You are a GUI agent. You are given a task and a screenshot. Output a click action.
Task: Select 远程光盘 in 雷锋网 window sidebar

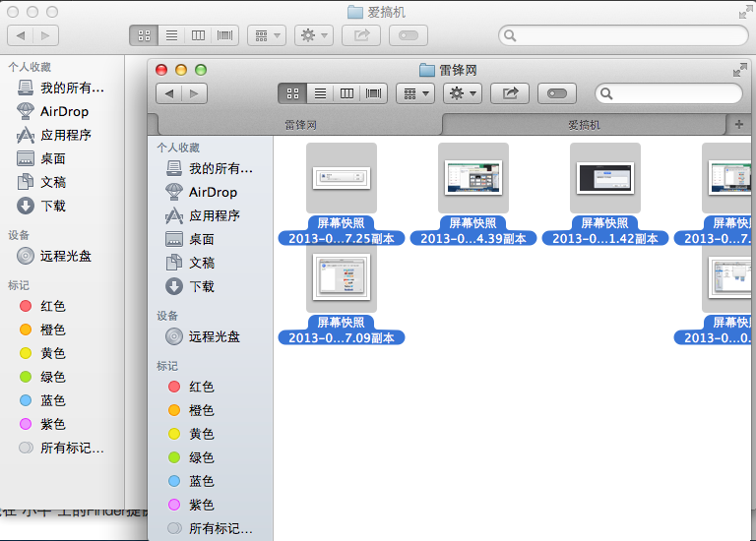(203, 336)
